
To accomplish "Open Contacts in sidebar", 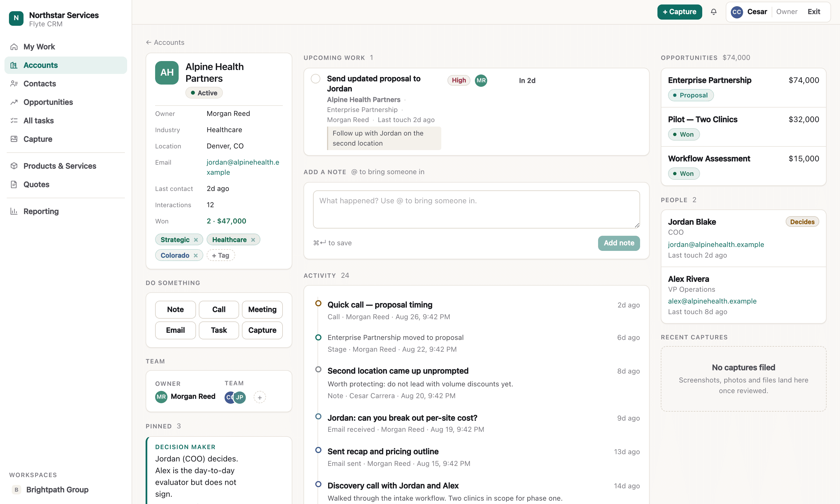I will pyautogui.click(x=66, y=83).
